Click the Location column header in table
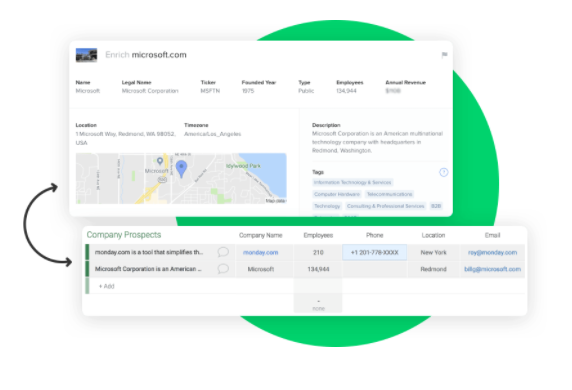This screenshot has height=390, width=572. click(433, 235)
